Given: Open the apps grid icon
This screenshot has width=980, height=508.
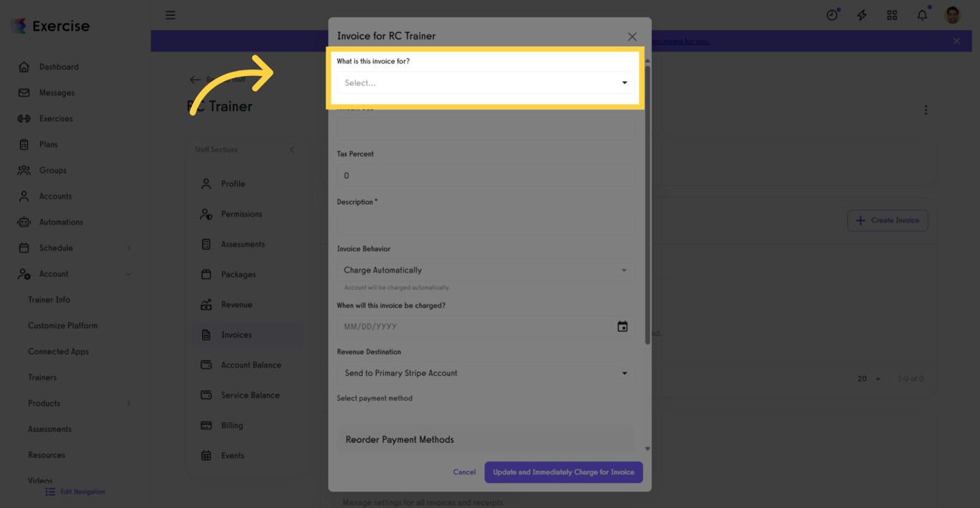Looking at the screenshot, I should click(x=892, y=15).
